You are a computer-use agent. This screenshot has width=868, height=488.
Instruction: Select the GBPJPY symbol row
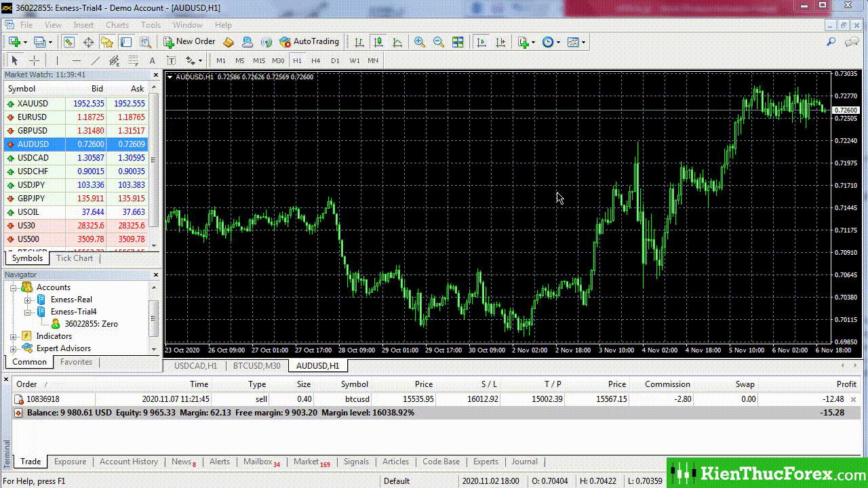(77, 199)
